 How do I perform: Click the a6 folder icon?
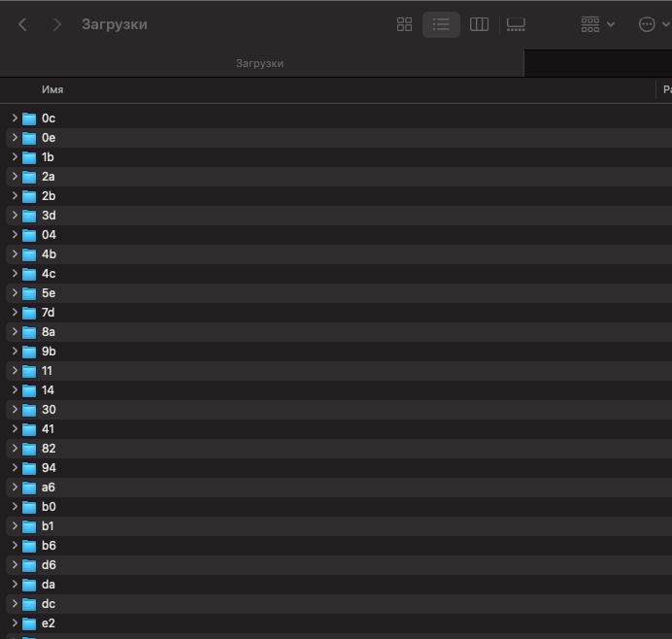click(29, 488)
